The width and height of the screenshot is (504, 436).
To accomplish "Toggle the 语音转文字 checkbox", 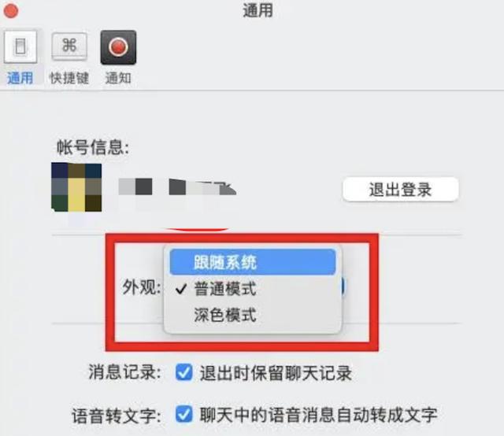I will pos(184,414).
